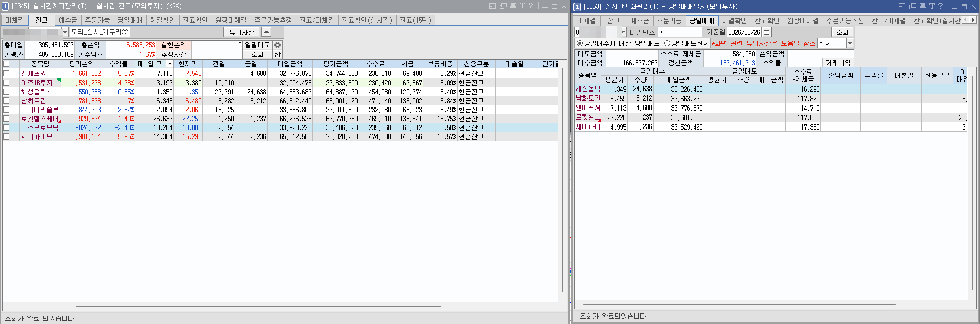
Task: Open the account number dropdown in the 잔고 window
Action: (65, 32)
